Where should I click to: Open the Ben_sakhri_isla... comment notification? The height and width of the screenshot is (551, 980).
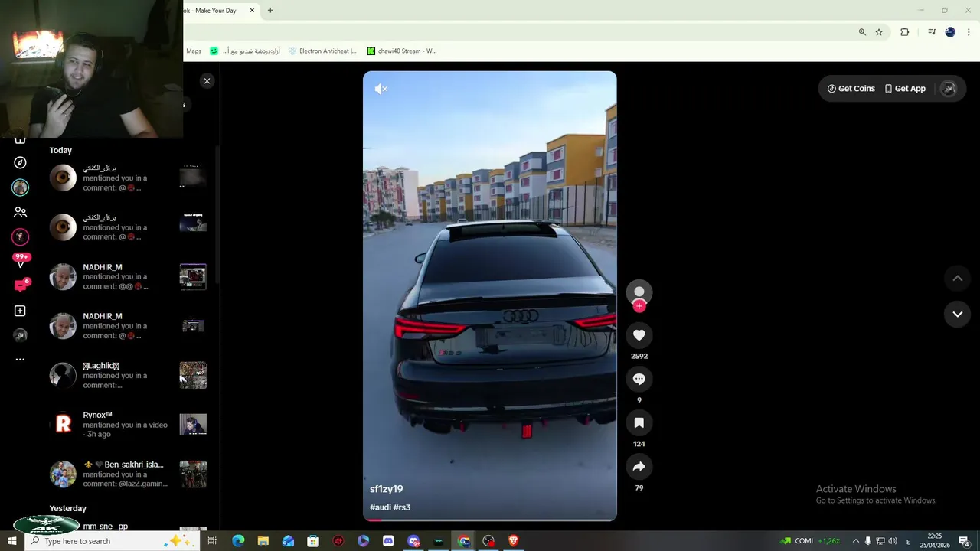click(x=127, y=474)
